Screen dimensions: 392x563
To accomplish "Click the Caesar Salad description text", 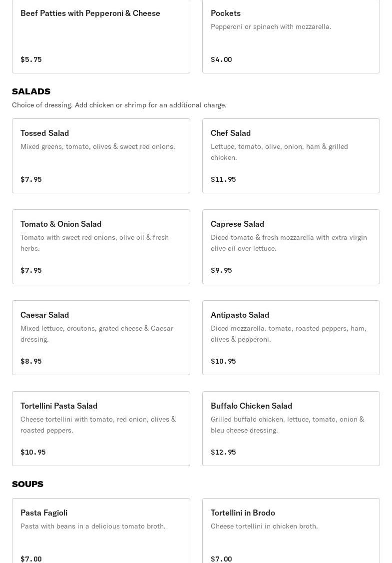I will click(x=97, y=334).
